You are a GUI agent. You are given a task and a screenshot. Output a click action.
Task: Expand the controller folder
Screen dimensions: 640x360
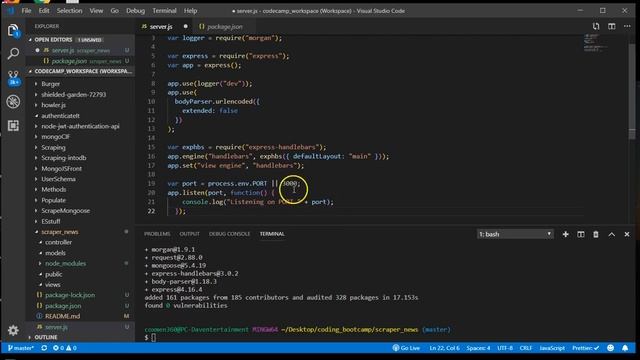click(58, 242)
